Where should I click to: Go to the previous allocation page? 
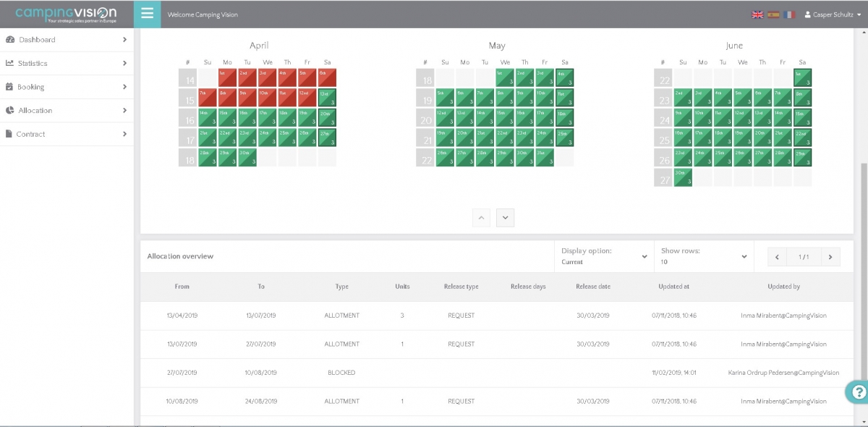(x=777, y=257)
